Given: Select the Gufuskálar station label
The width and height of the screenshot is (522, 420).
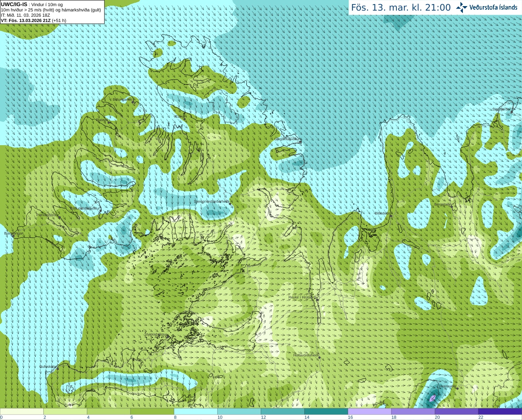Looking at the screenshot, I should pyautogui.click(x=48, y=367).
